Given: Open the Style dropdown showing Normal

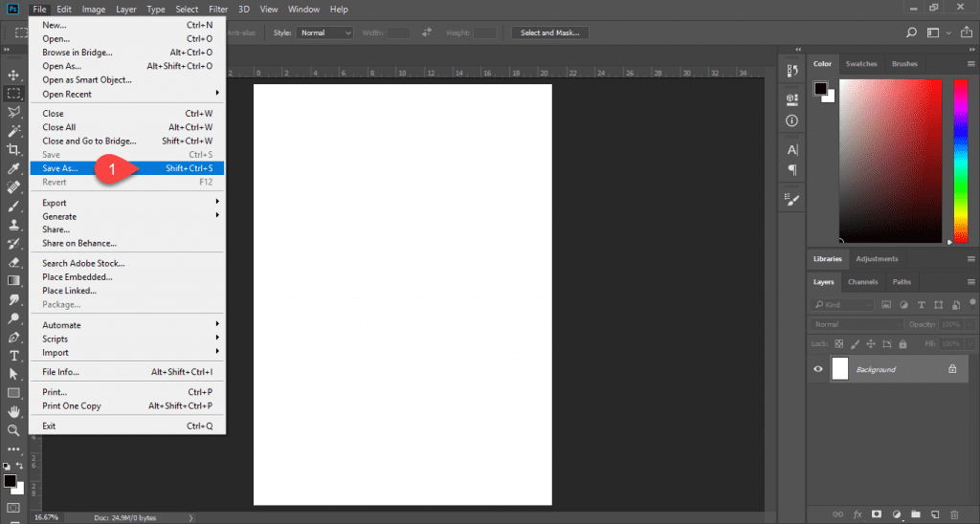Looking at the screenshot, I should point(325,33).
